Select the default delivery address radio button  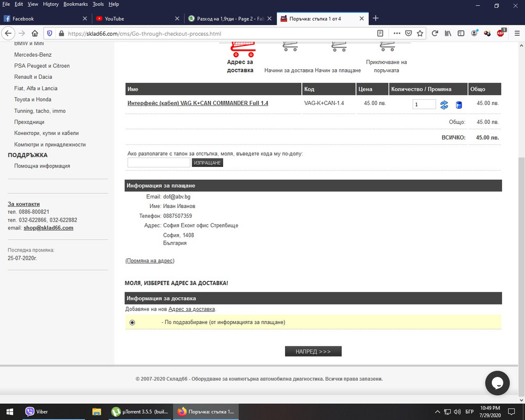click(132, 322)
